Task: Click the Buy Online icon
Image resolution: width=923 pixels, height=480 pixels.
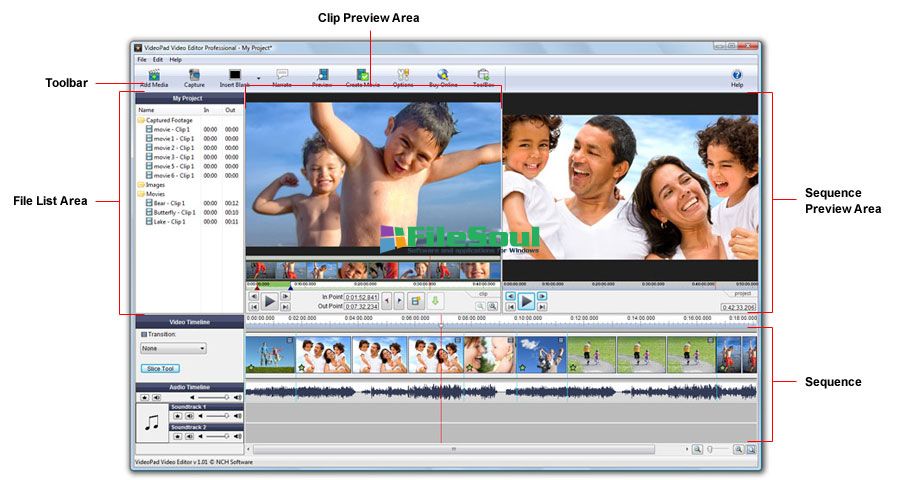Action: pyautogui.click(x=443, y=76)
